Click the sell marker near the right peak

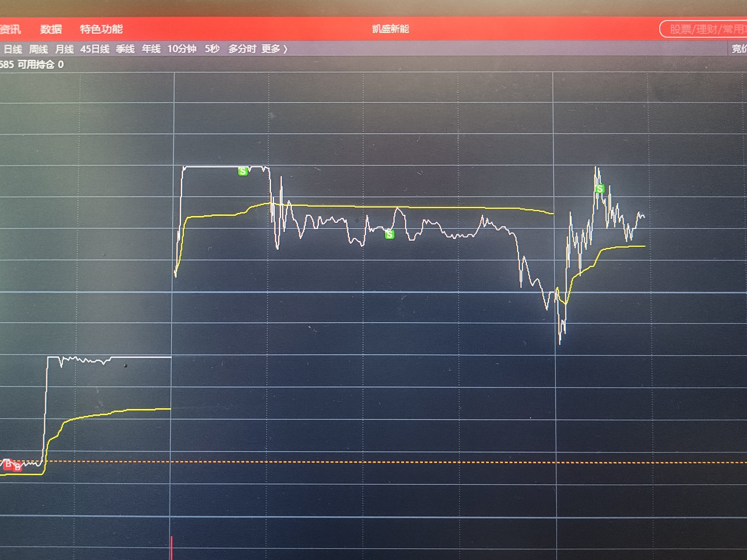pos(600,189)
